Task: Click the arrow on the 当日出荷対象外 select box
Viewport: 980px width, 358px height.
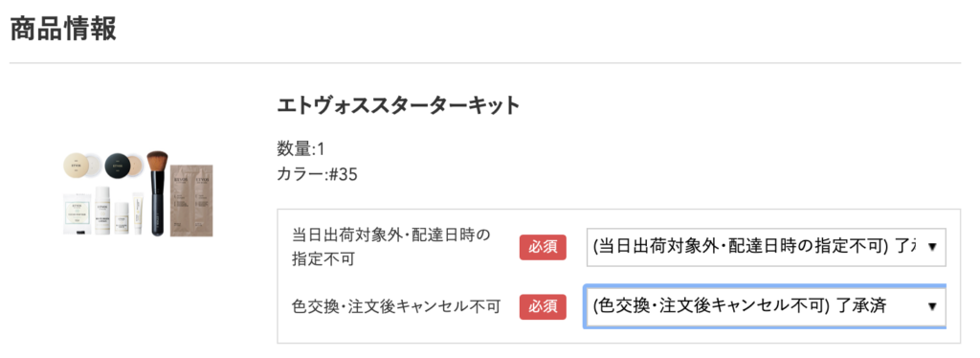Action: (x=932, y=247)
